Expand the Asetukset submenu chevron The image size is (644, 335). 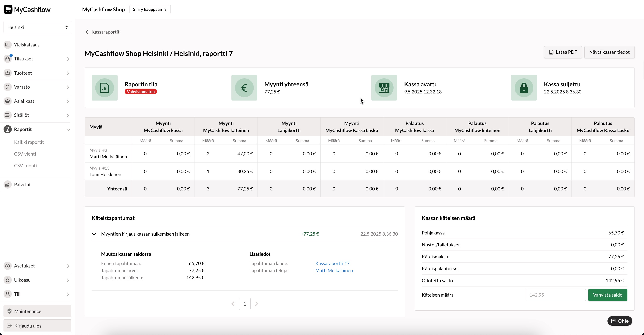tap(68, 266)
